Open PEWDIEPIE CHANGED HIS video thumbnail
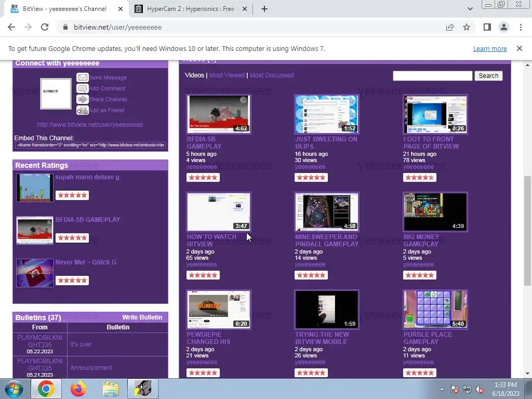Image resolution: width=532 pixels, height=399 pixels. 219,310
